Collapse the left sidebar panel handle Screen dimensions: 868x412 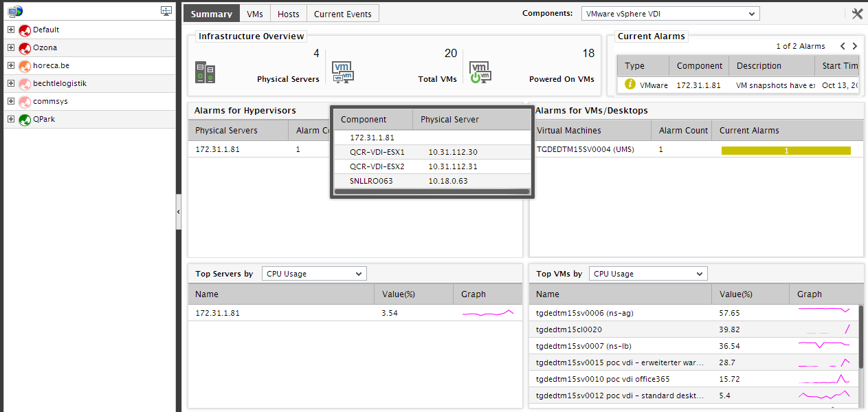pos(179,212)
